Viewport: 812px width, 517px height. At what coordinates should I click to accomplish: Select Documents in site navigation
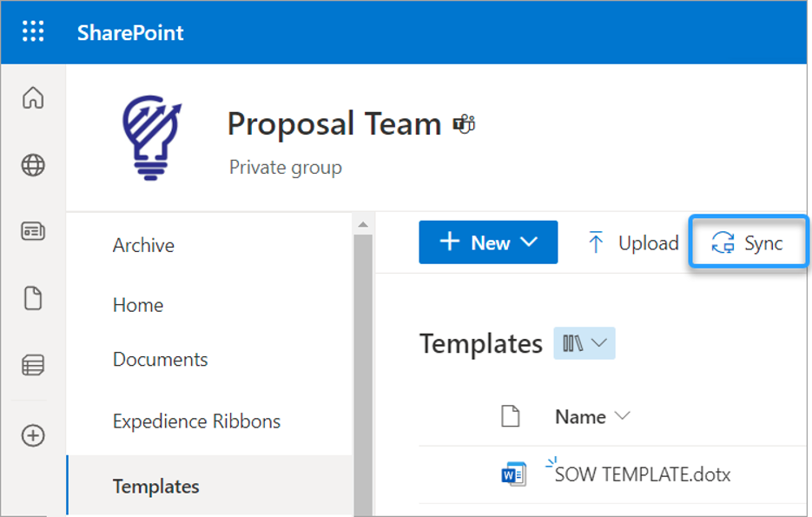click(160, 360)
